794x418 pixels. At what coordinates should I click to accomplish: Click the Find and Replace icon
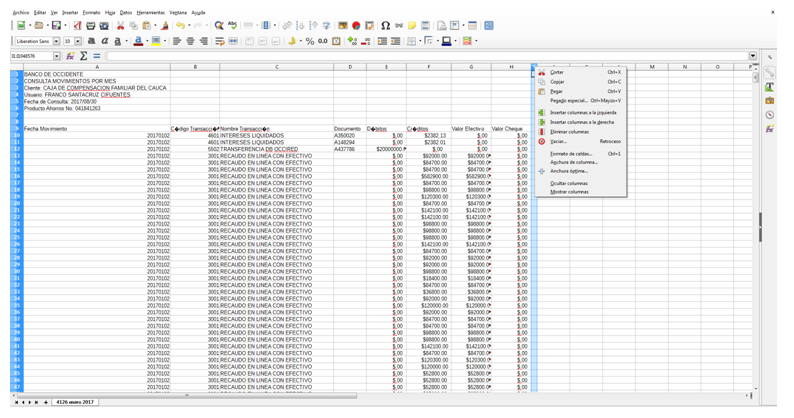(219, 26)
